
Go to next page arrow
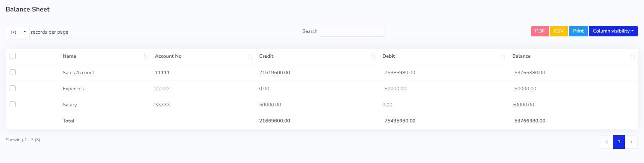pos(631,142)
